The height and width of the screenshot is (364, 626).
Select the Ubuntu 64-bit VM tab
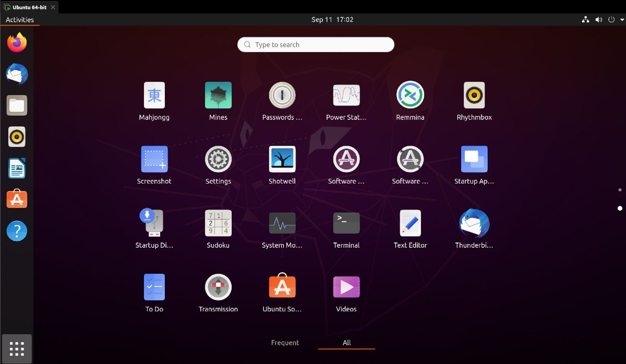click(x=30, y=7)
